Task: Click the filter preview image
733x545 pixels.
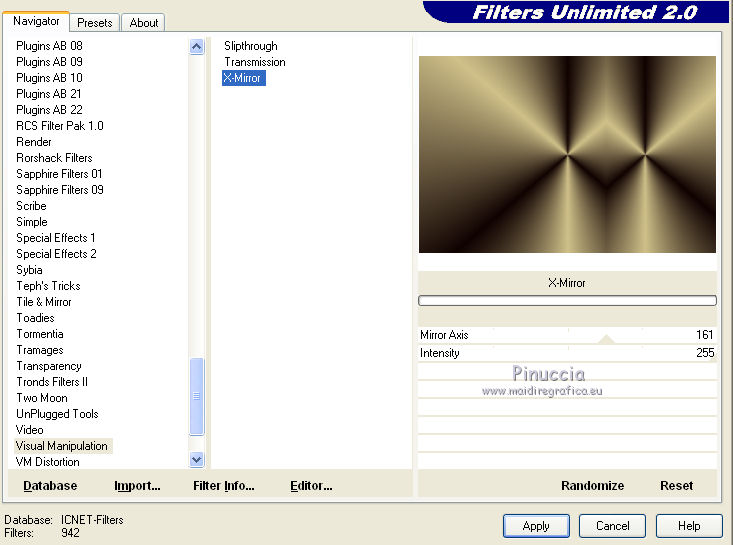Action: tap(567, 154)
